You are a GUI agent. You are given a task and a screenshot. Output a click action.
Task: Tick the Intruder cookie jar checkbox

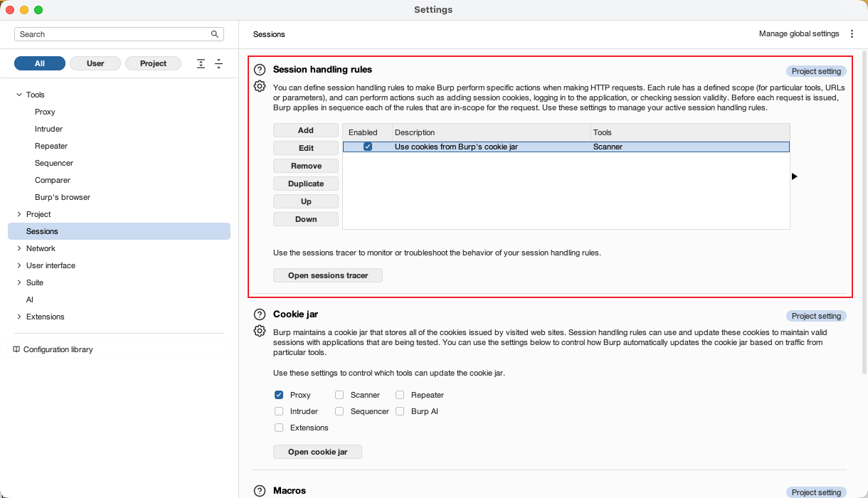pyautogui.click(x=279, y=411)
